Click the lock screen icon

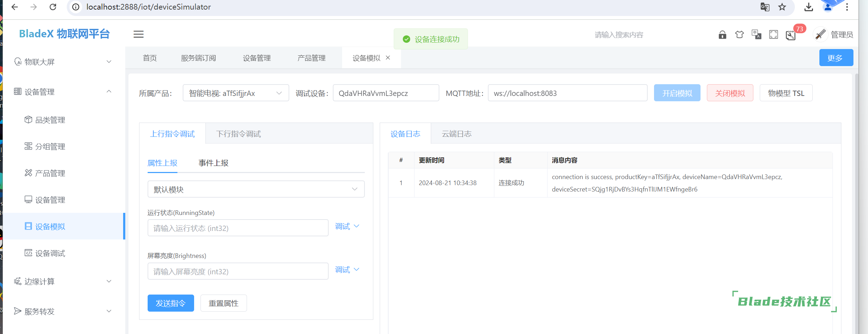click(x=722, y=34)
